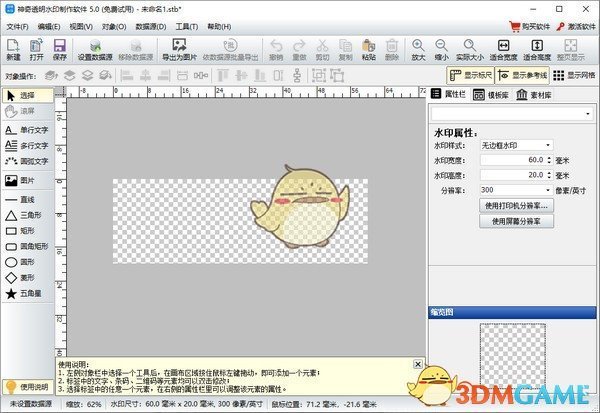
Task: Click the 导出为图片 export image icon
Action: (x=179, y=49)
